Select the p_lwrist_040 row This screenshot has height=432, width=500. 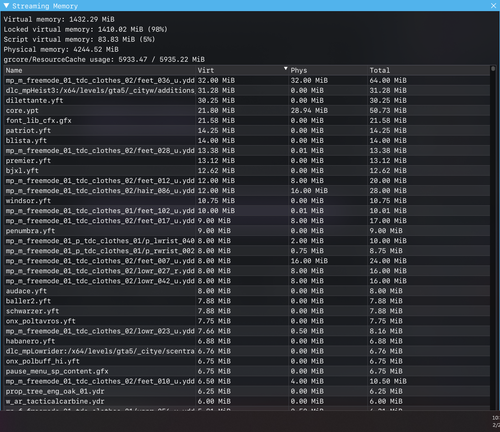pyautogui.click(x=247, y=241)
